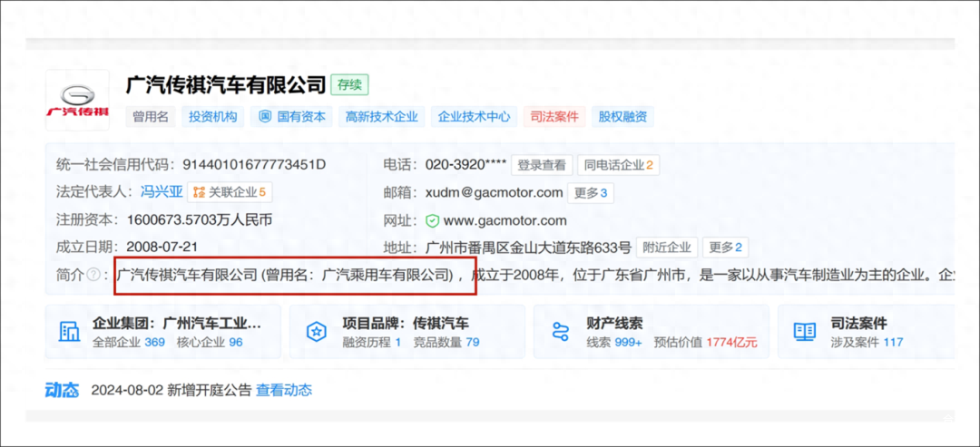Open the 曾用名 tag

[x=150, y=117]
